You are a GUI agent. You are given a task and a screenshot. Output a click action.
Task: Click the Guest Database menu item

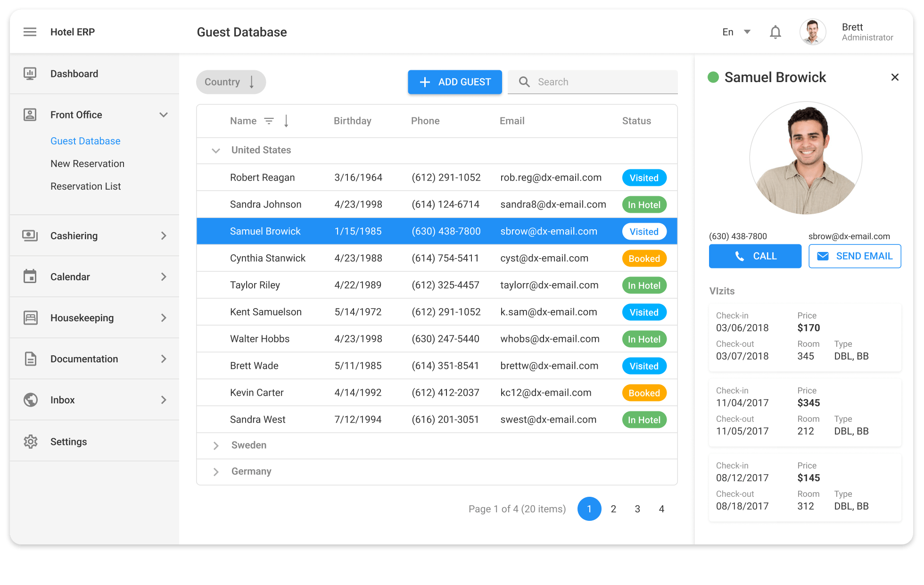click(x=85, y=141)
